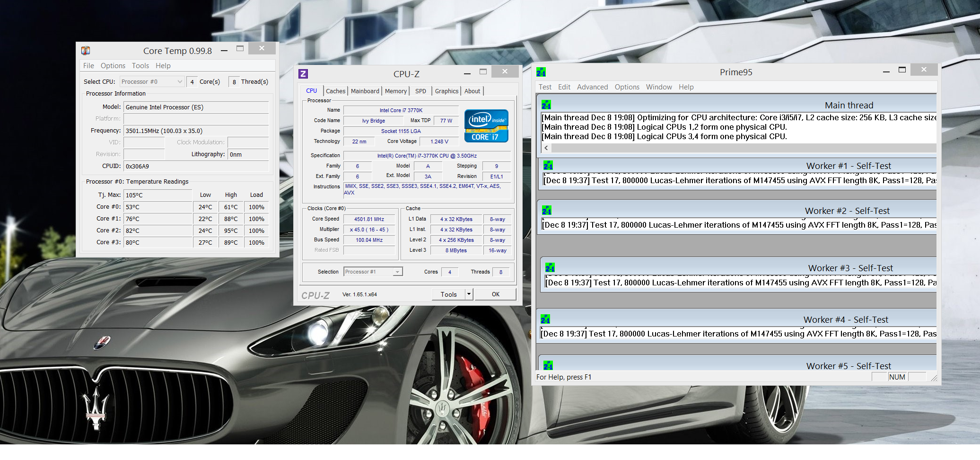The height and width of the screenshot is (460, 980).
Task: Click the Core #0 temperature value 53°C
Action: coord(158,207)
